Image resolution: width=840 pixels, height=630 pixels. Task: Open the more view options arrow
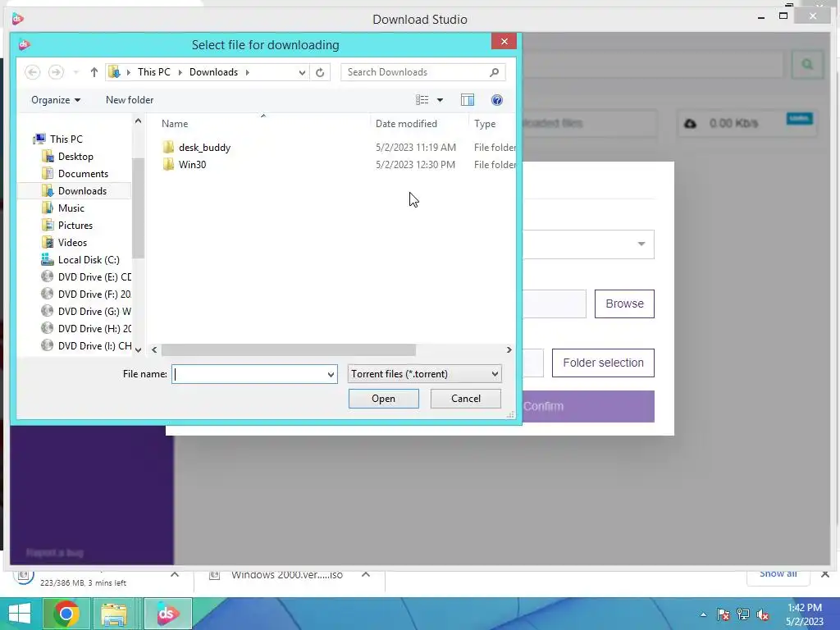[x=440, y=100]
